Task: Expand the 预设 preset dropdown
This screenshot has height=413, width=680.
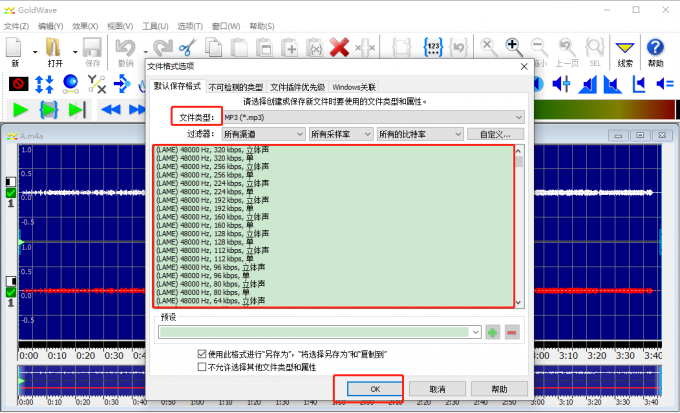Action: click(475, 332)
